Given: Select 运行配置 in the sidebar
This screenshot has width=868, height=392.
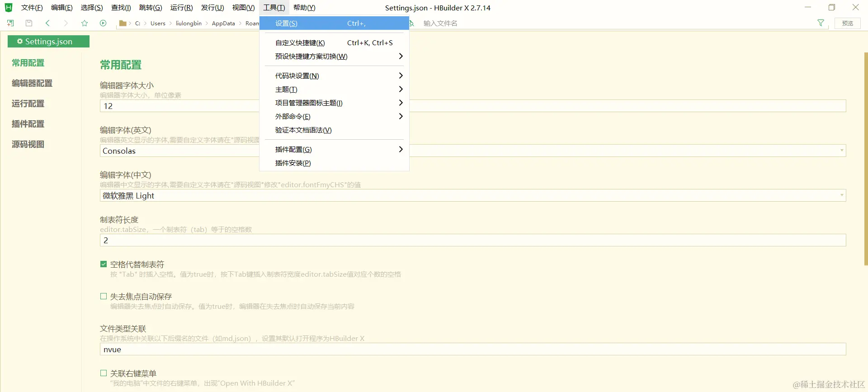Looking at the screenshot, I should [28, 104].
